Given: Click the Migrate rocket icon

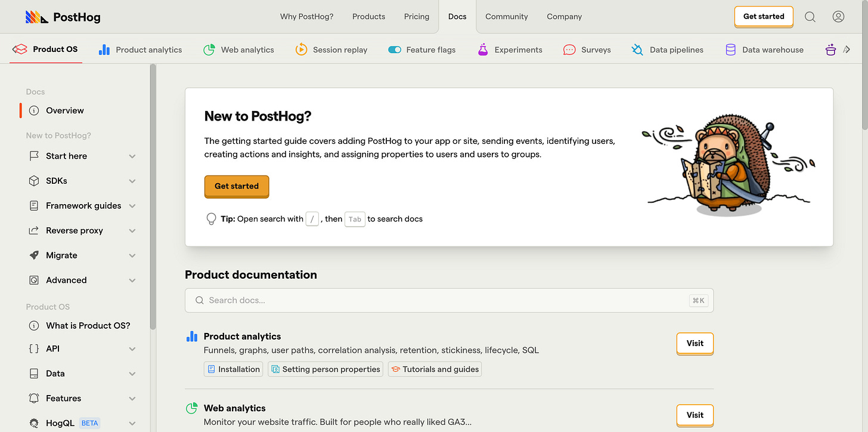Looking at the screenshot, I should click(34, 255).
